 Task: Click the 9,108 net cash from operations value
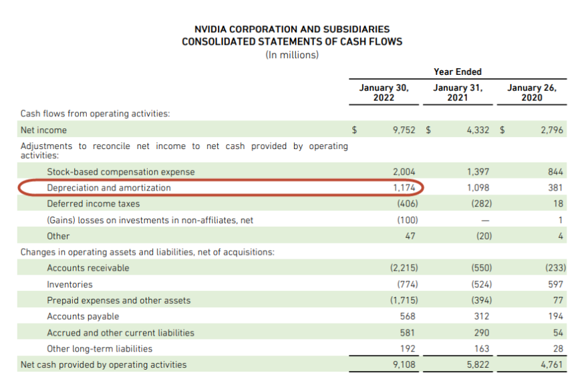404,364
